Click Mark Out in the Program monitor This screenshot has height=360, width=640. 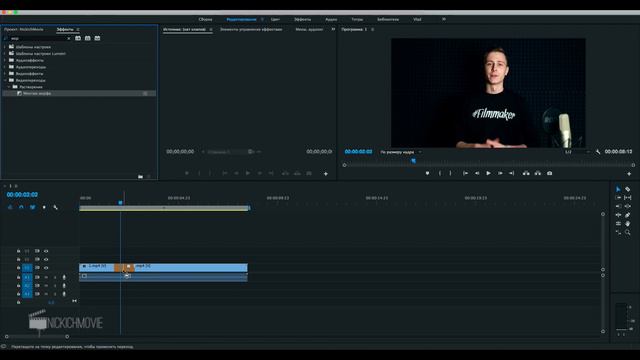[451, 173]
